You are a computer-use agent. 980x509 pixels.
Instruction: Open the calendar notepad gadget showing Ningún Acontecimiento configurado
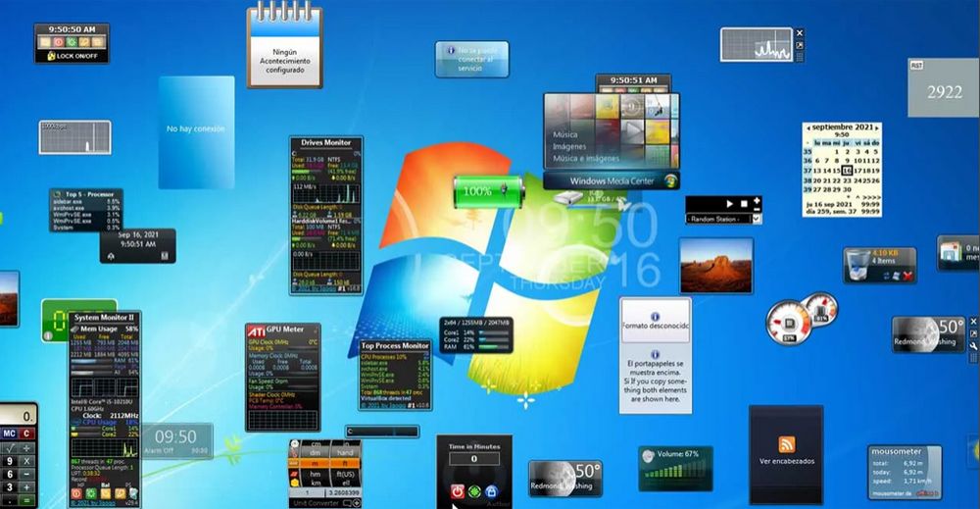click(x=285, y=48)
